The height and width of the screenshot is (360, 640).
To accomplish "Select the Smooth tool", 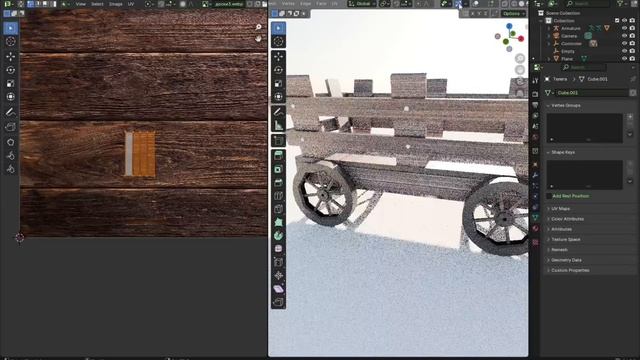I will [x=278, y=249].
